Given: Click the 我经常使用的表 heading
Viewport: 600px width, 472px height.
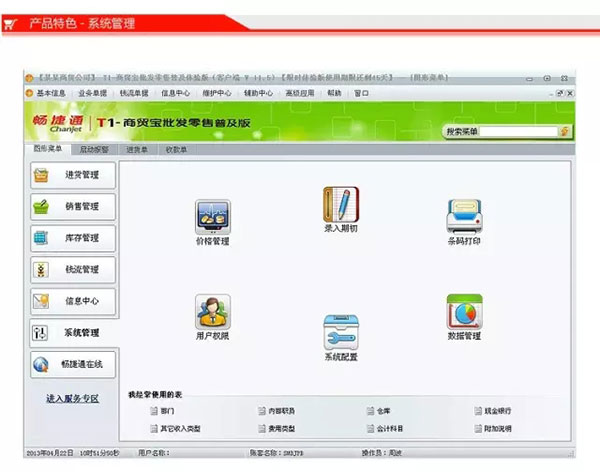Looking at the screenshot, I should tap(155, 394).
